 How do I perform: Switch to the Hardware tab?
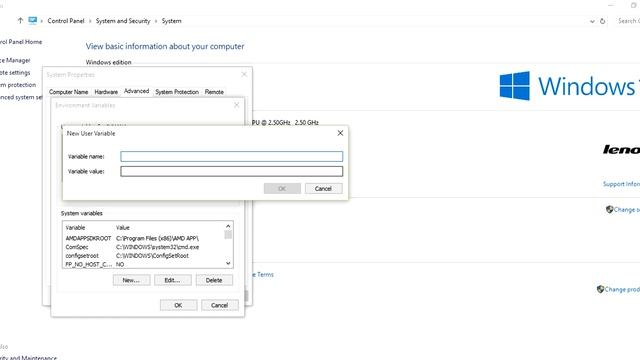click(x=106, y=92)
